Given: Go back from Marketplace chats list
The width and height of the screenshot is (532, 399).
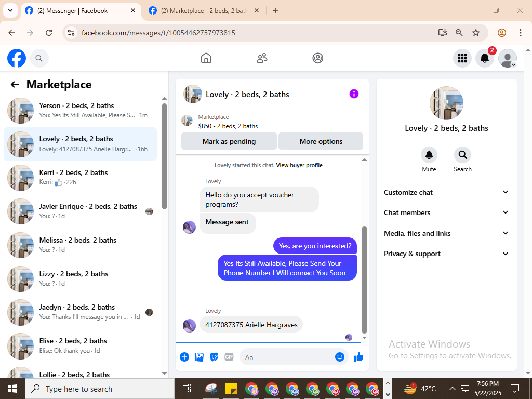Looking at the screenshot, I should point(15,85).
